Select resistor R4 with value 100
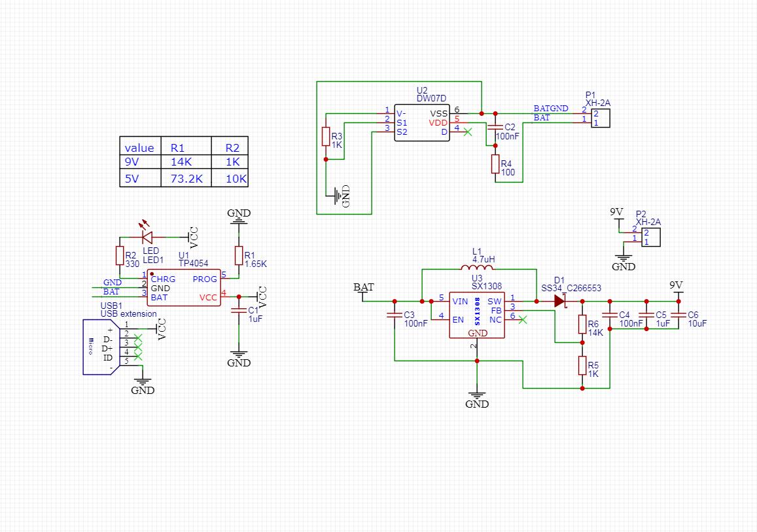Viewport: 757px width, 532px height. pos(495,164)
